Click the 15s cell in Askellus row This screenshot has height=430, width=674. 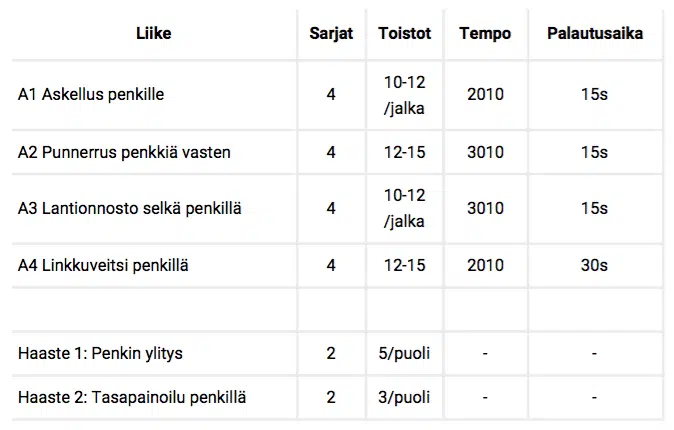coord(595,95)
